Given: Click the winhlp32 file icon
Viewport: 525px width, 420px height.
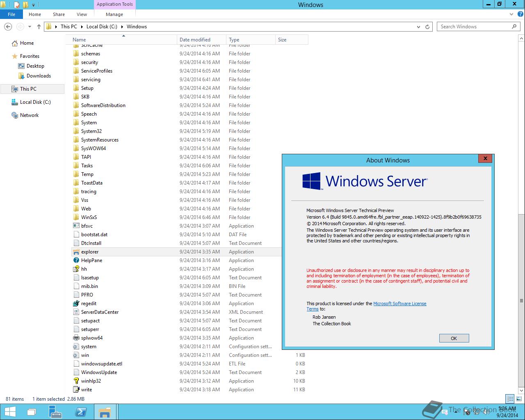Looking at the screenshot, I should [x=76, y=381].
